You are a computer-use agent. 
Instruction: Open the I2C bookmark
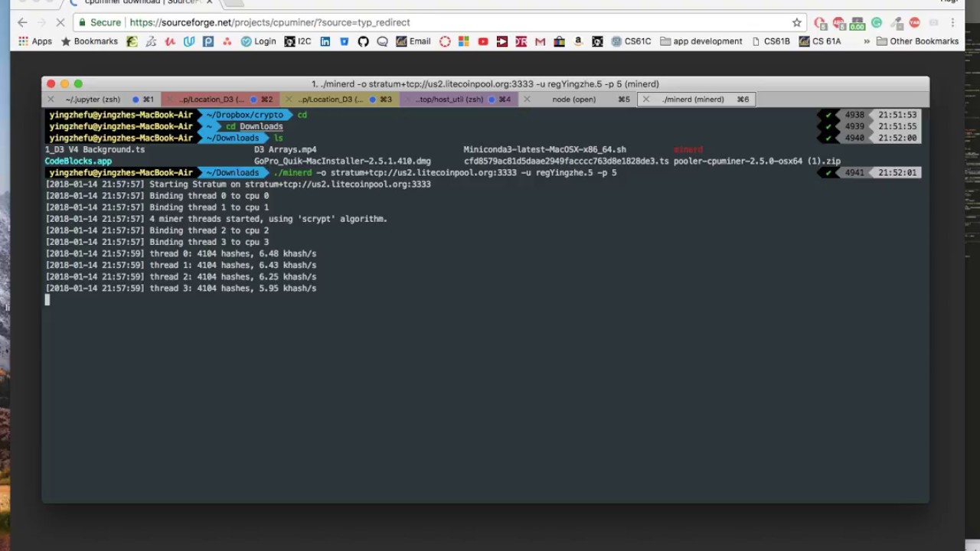[298, 41]
